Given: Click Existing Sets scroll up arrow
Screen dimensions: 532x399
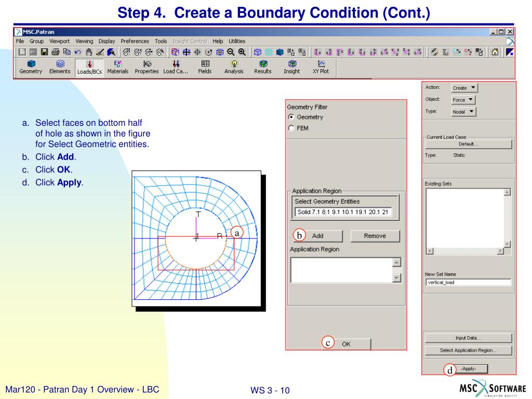Looking at the screenshot, I should click(507, 192).
